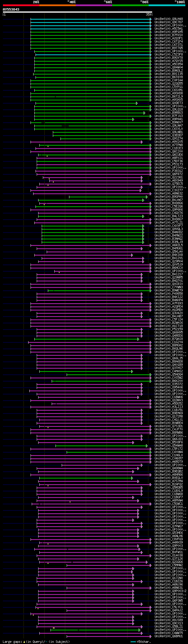Select the UniRef100_P53173 label
Screen dimensions: 188x644
[x=169, y=165]
